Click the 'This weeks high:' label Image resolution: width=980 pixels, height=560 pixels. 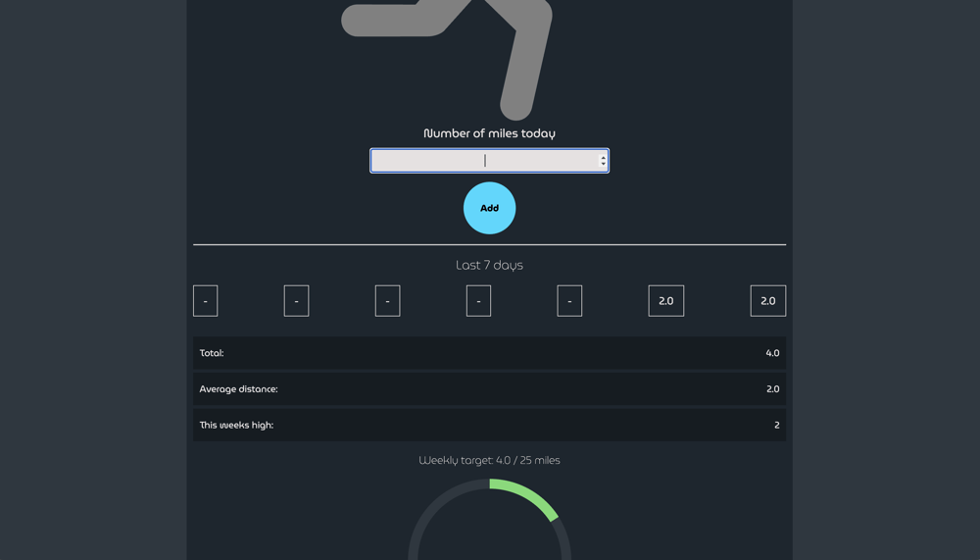(x=236, y=425)
